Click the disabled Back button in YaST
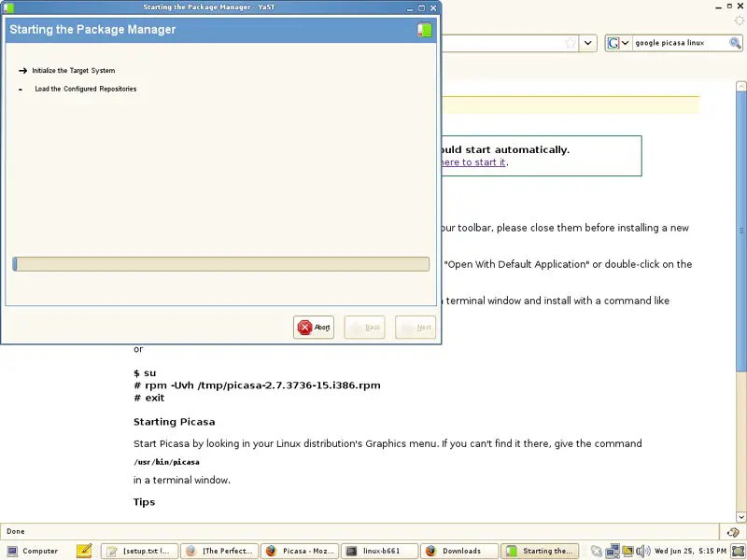 364,328
